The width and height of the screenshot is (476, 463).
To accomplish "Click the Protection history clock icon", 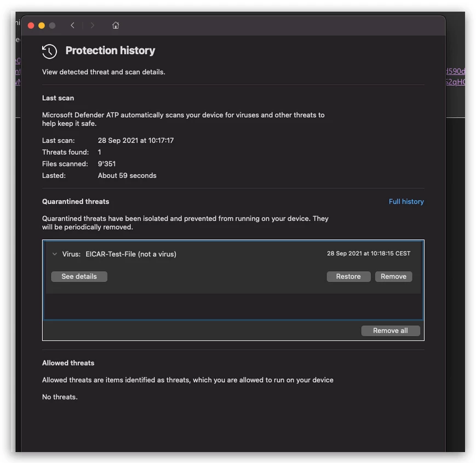I will (49, 51).
